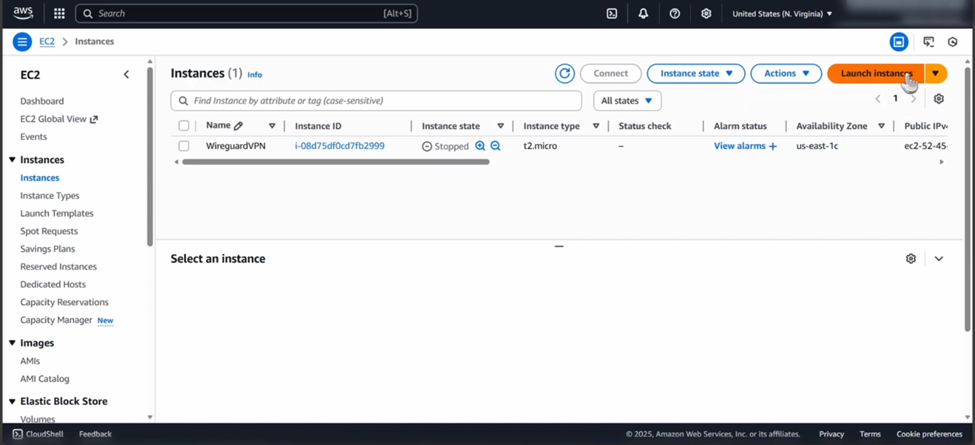Open Launch Templates in the sidebar

(x=57, y=213)
